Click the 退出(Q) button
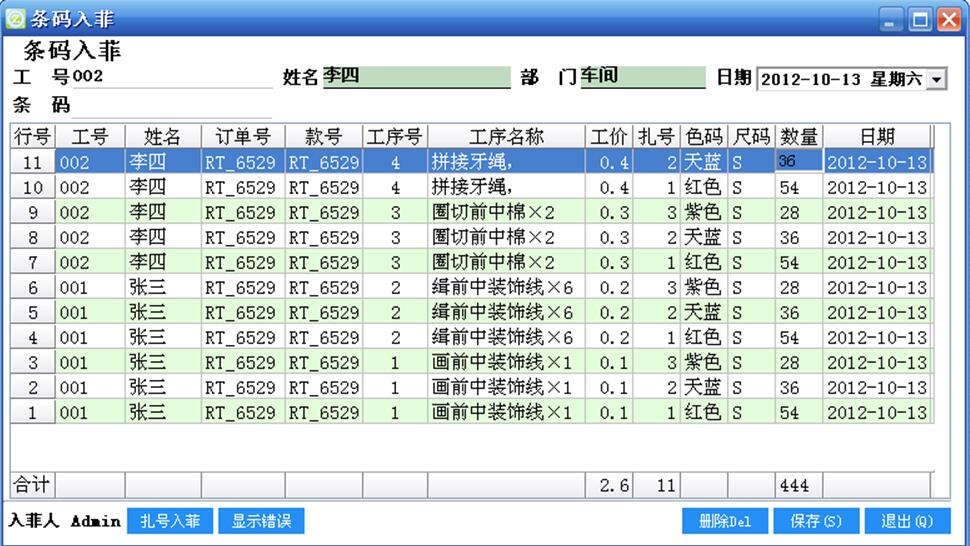Screen dimensions: 970x546 click(907, 521)
